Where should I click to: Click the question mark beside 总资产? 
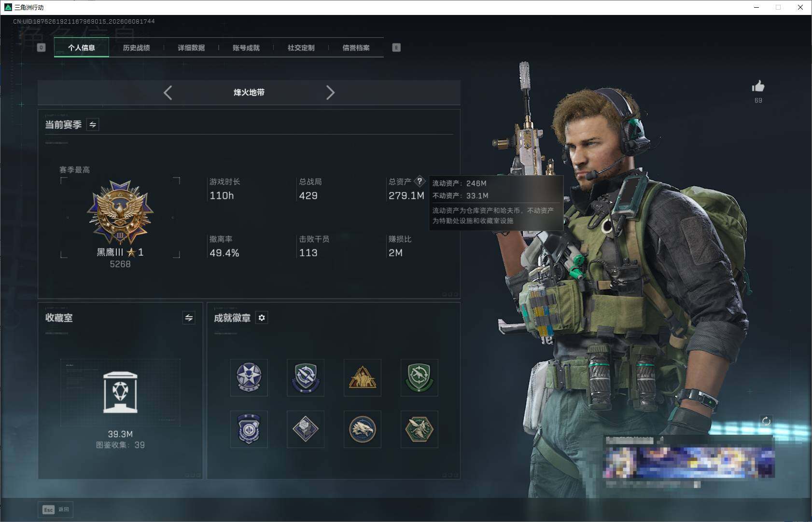[x=420, y=181]
